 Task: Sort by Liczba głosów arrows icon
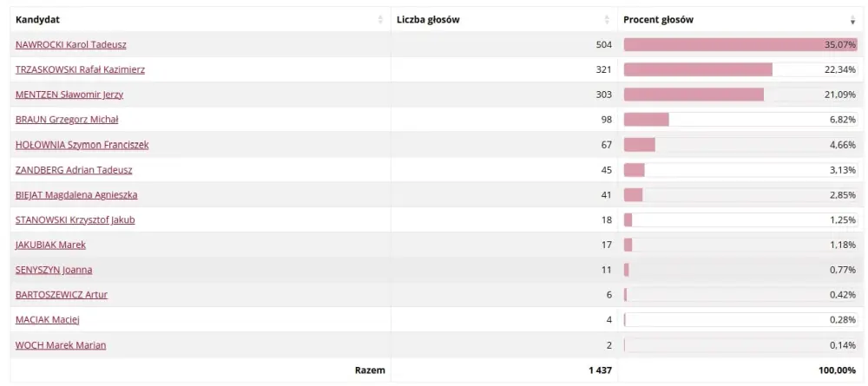(x=608, y=20)
